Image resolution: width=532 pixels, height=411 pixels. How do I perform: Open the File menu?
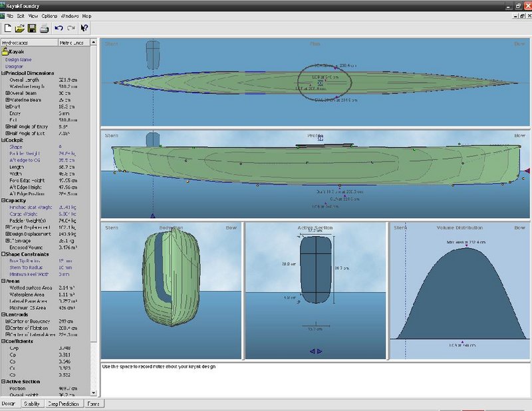[9, 16]
